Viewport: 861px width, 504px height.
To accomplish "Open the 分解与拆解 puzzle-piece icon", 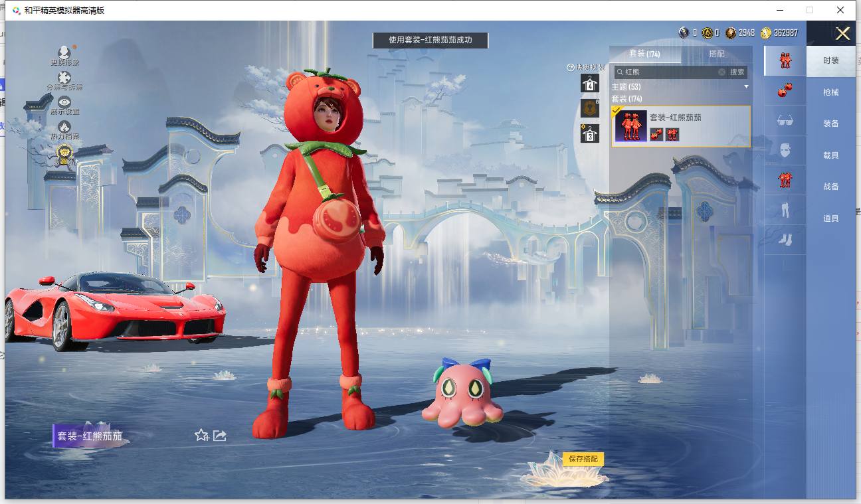I will tap(64, 78).
